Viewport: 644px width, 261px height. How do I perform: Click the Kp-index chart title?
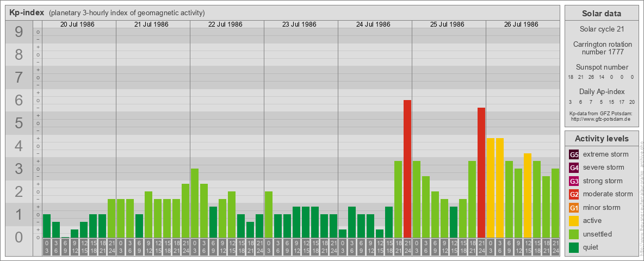(x=27, y=13)
